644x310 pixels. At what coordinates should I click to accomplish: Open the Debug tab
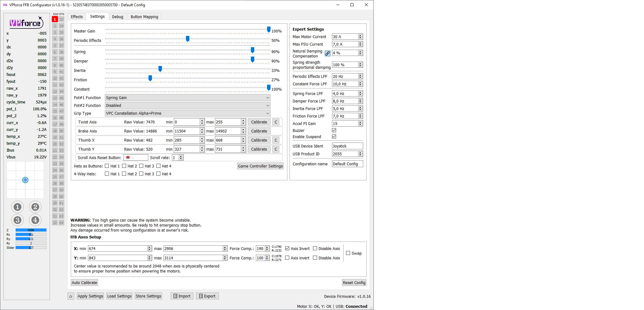click(x=118, y=17)
